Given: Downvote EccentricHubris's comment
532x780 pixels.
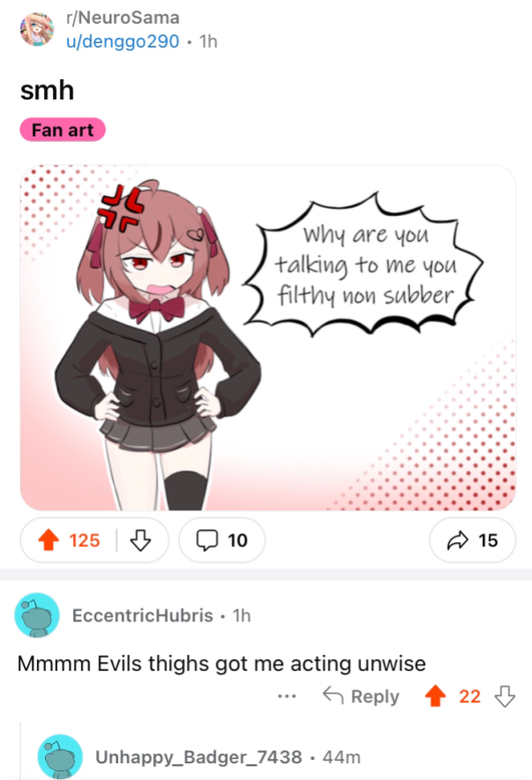Looking at the screenshot, I should (505, 696).
